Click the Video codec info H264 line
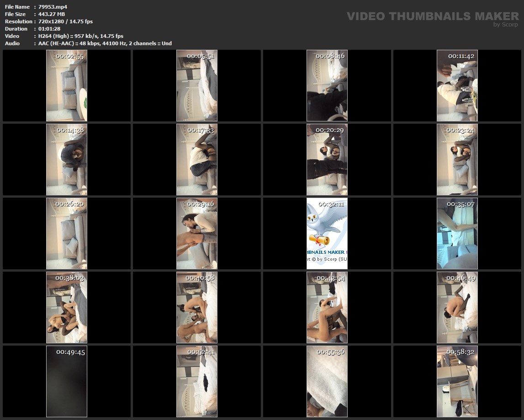This screenshot has width=524, height=420. 80,36
